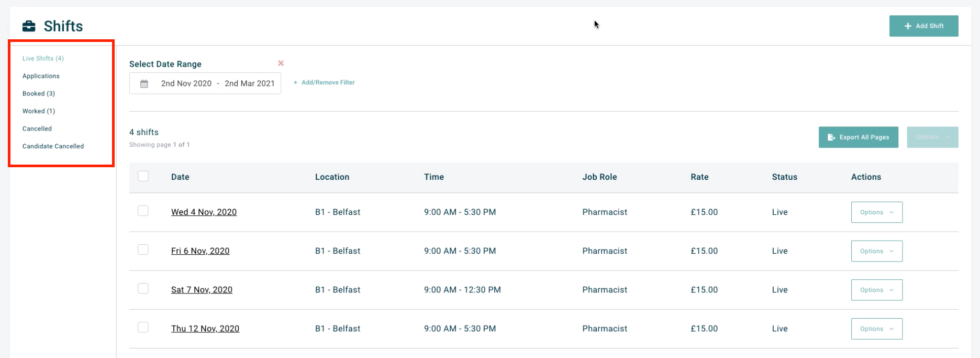980x358 pixels.
Task: Select the Sat 7 Nov, 2020 shift checkbox
Action: [143, 288]
